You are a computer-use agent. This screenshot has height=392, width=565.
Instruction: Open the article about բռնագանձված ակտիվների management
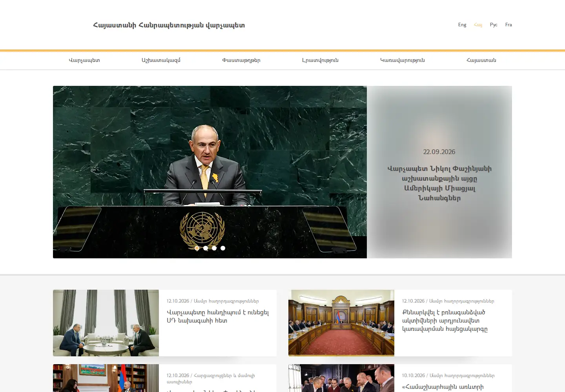445,321
